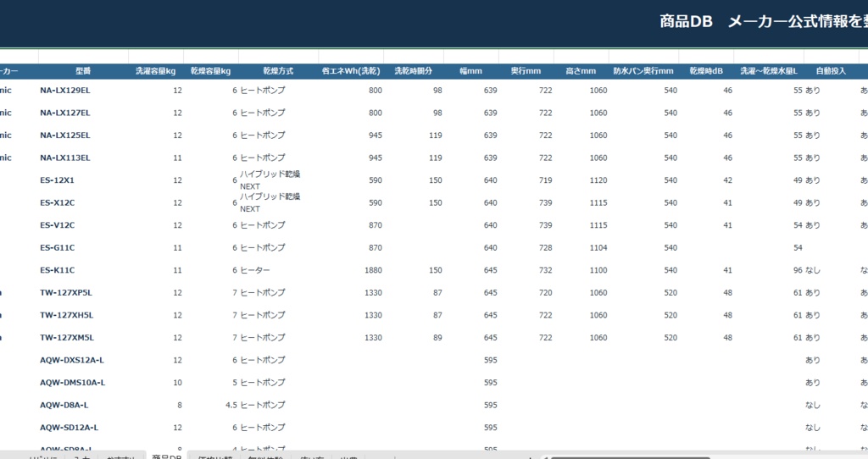Image resolution: width=868 pixels, height=459 pixels.
Task: Click width value 595 in AQW-DXS12A-L row
Action: (x=491, y=360)
